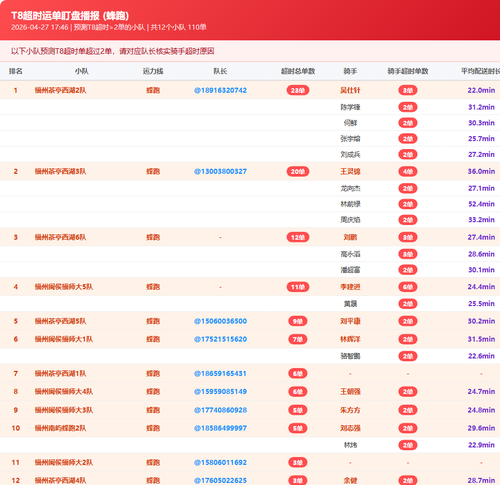Click the 骑手 column header
The height and width of the screenshot is (485, 500).
(350, 71)
